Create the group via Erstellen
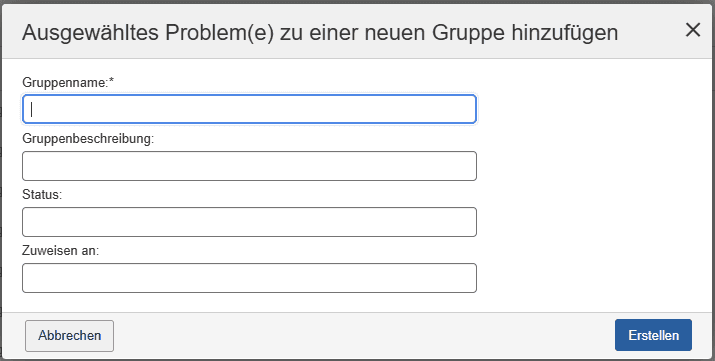This screenshot has width=715, height=361. pos(653,335)
